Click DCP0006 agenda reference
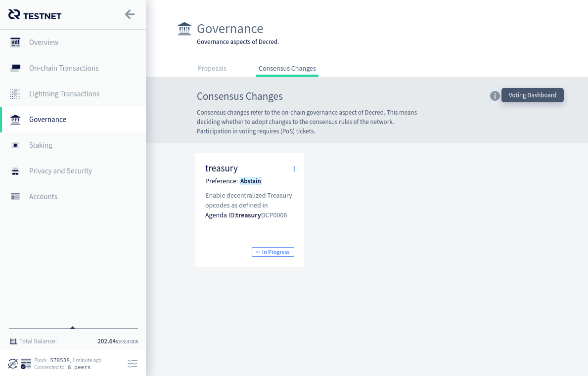The width and height of the screenshot is (588, 376). pyautogui.click(x=274, y=215)
